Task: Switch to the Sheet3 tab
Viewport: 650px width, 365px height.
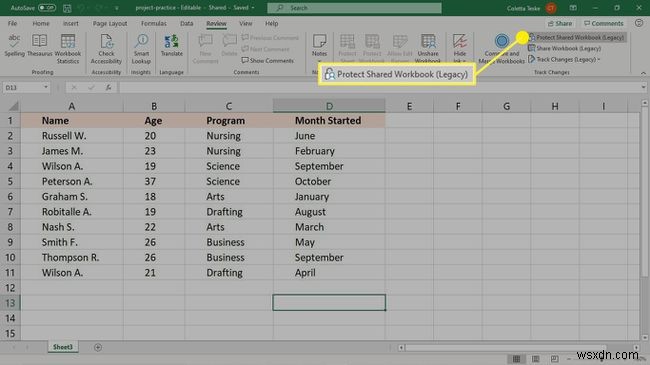Action: coord(63,347)
